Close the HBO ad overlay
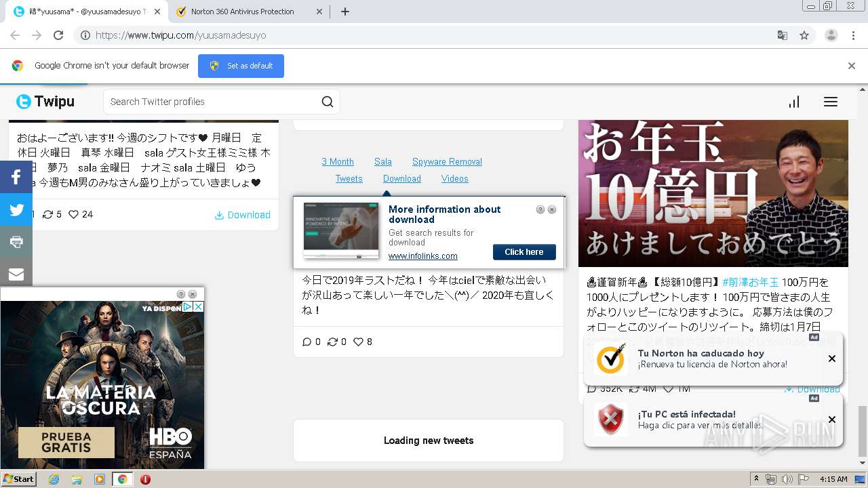 point(193,294)
